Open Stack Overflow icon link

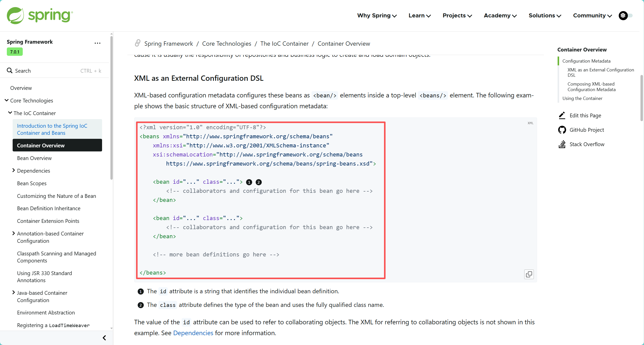pos(562,144)
